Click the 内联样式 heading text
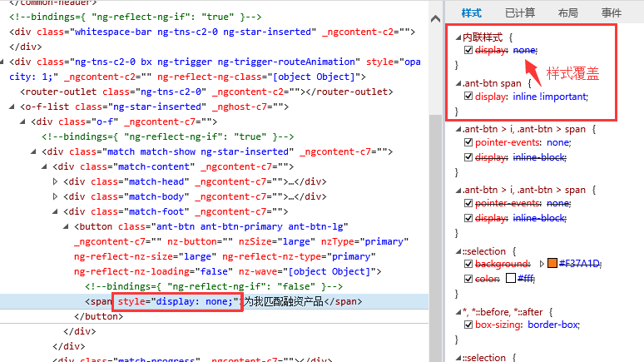The height and width of the screenshot is (362, 644). point(483,37)
